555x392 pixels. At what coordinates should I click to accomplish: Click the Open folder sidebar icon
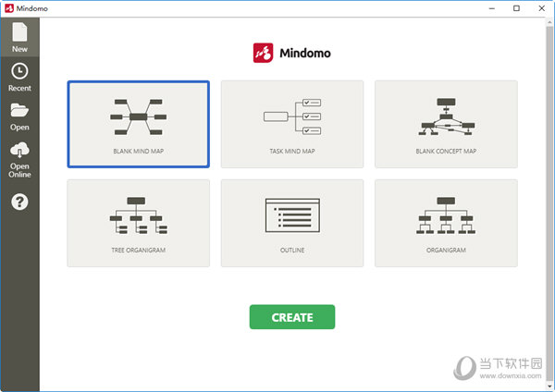click(19, 110)
